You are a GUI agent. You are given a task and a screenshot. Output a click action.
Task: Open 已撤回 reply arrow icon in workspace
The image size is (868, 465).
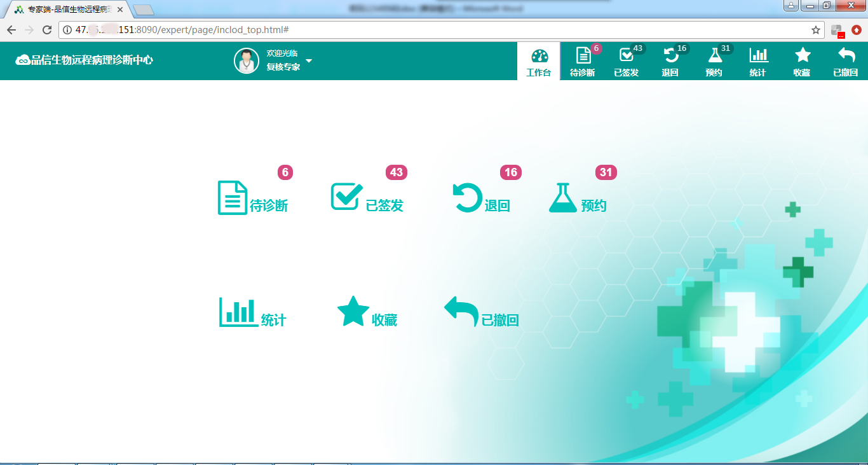point(461,312)
